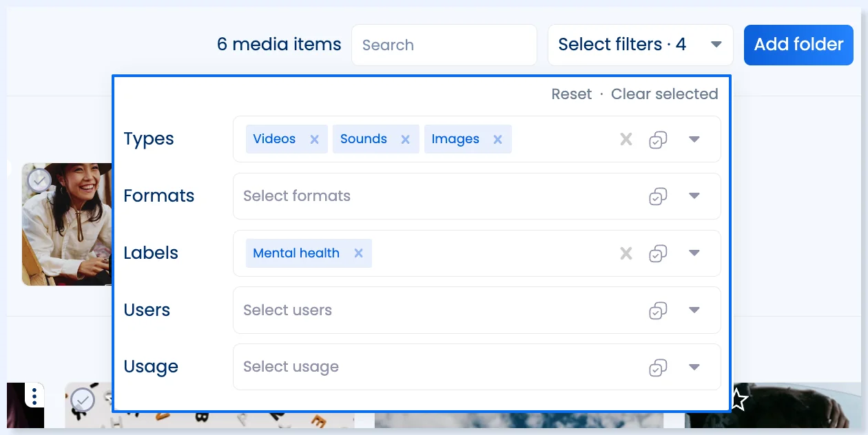Remove the Videos tag from Types
This screenshot has width=868, height=435.
(314, 139)
